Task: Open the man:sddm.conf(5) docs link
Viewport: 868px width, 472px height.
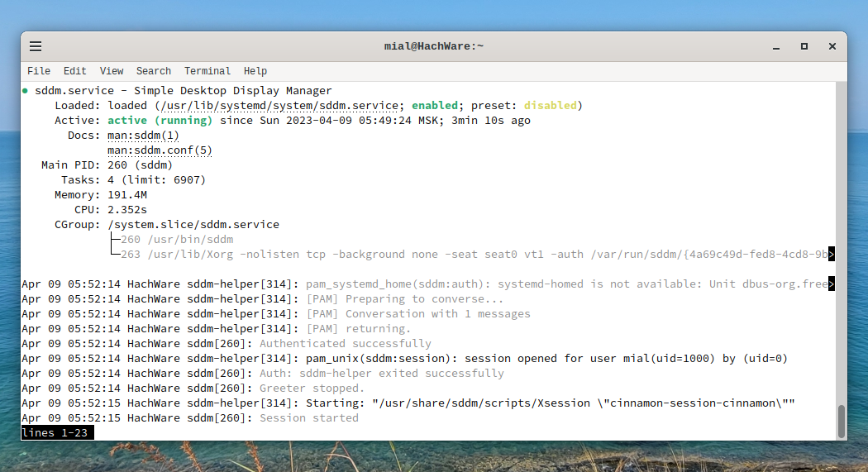Action: pyautogui.click(x=160, y=150)
